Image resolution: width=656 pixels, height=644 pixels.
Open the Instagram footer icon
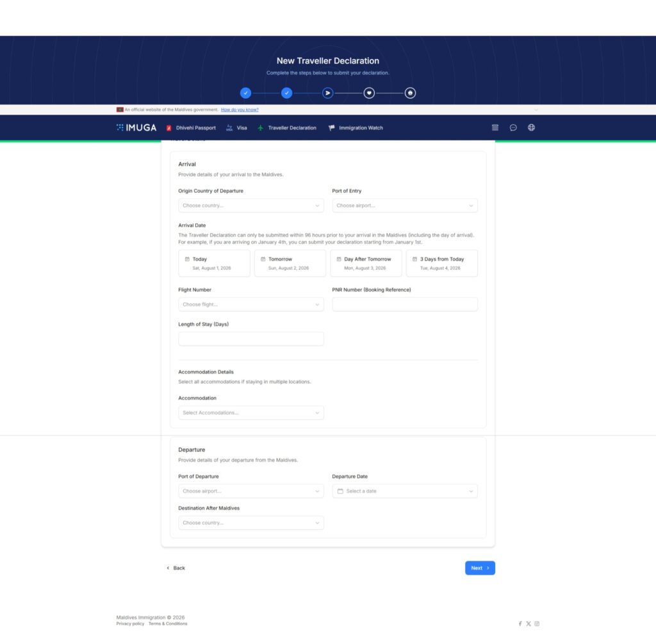[537, 623]
